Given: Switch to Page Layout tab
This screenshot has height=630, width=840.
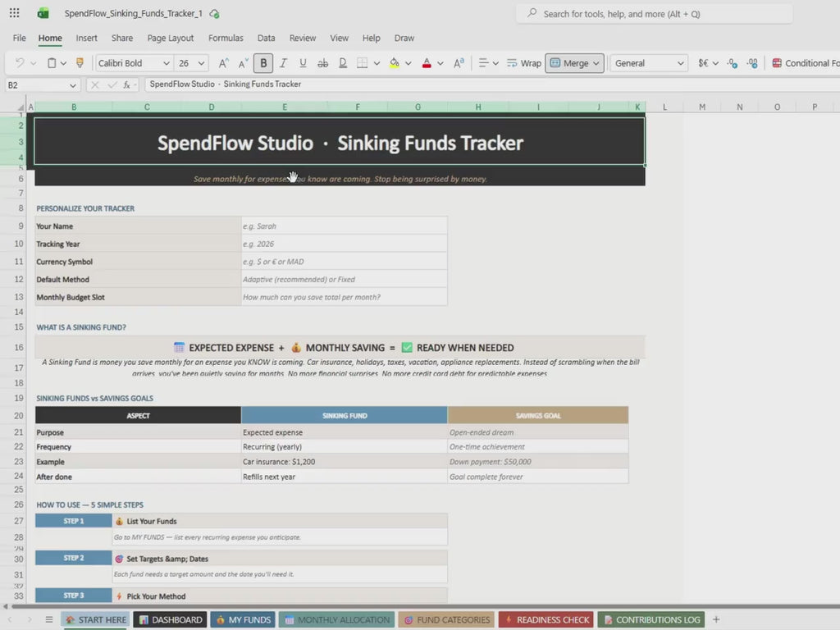Looking at the screenshot, I should 171,38.
